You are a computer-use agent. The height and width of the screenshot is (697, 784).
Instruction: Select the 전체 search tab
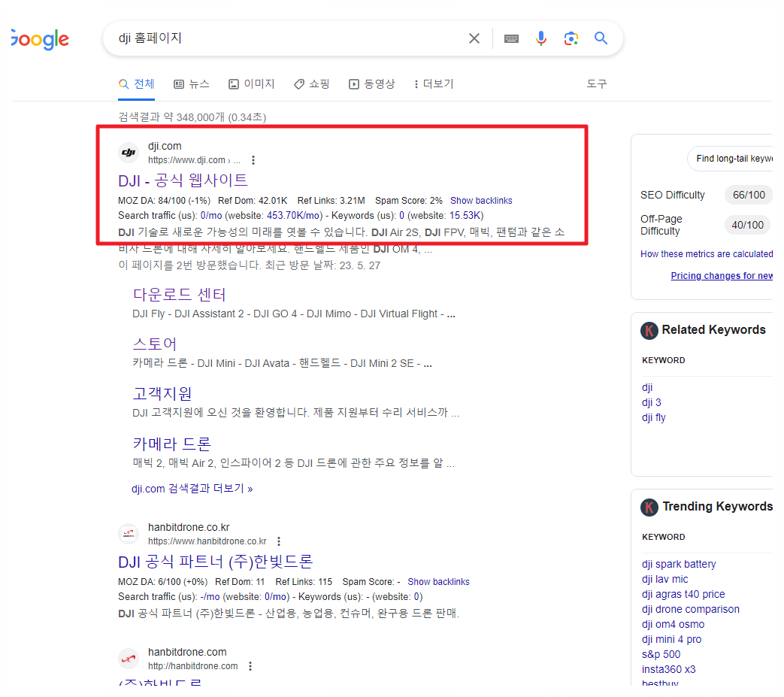pos(137,84)
